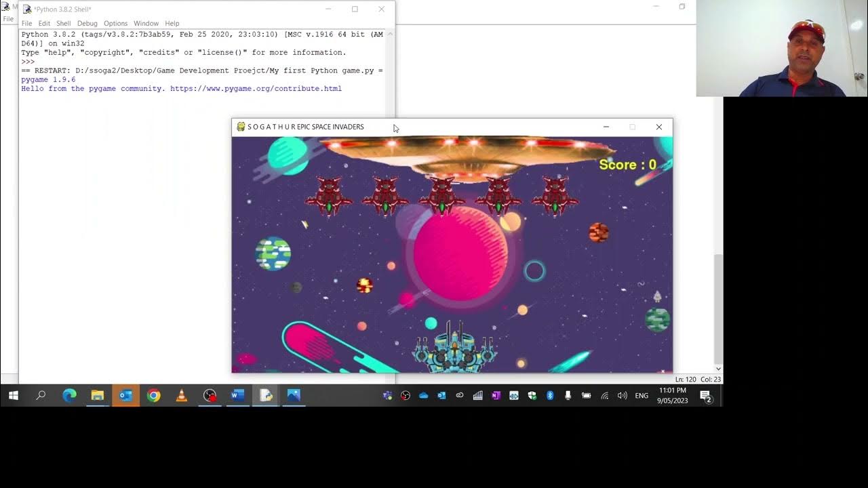Open Wi-Fi network settings tray icon
Viewport: 868px width, 488px height.
[x=604, y=396]
